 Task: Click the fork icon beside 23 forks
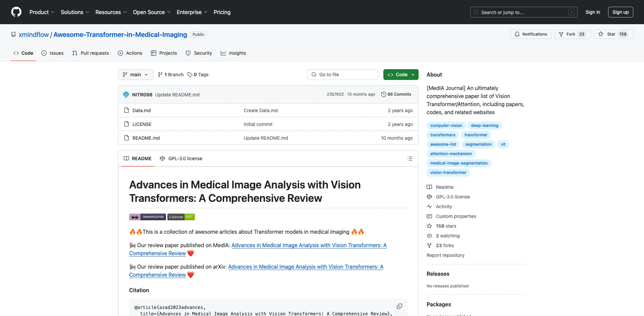[429, 245]
